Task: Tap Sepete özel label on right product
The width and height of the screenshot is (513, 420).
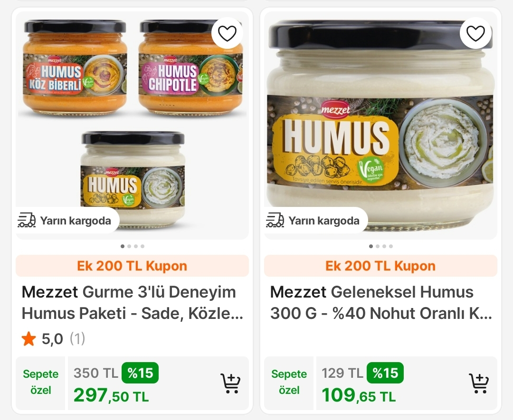Action: point(289,382)
